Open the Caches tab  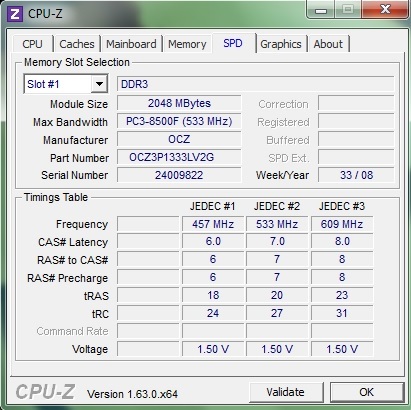tap(77, 44)
